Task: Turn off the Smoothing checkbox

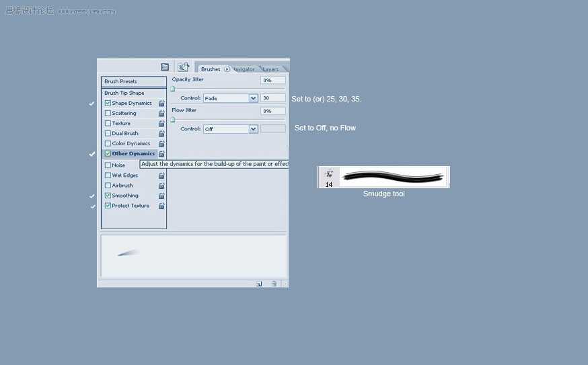Action: tap(108, 196)
